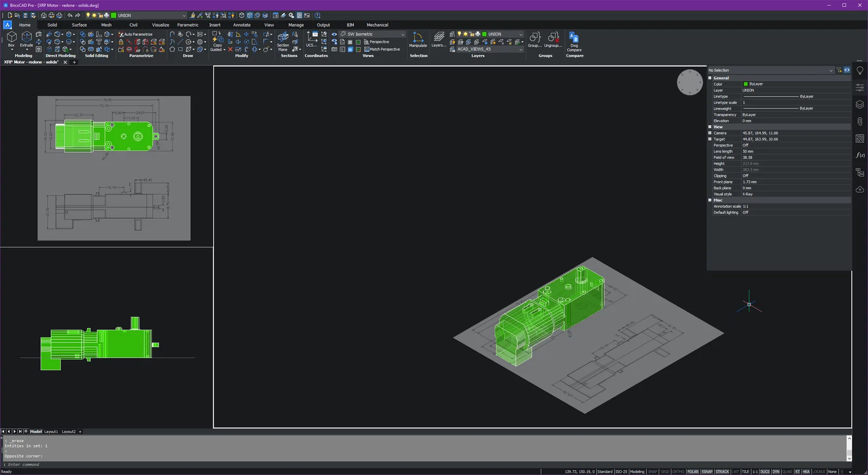The image size is (868, 475).
Task: Click the ISO-25 dimension style in status bar
Action: 621,472
